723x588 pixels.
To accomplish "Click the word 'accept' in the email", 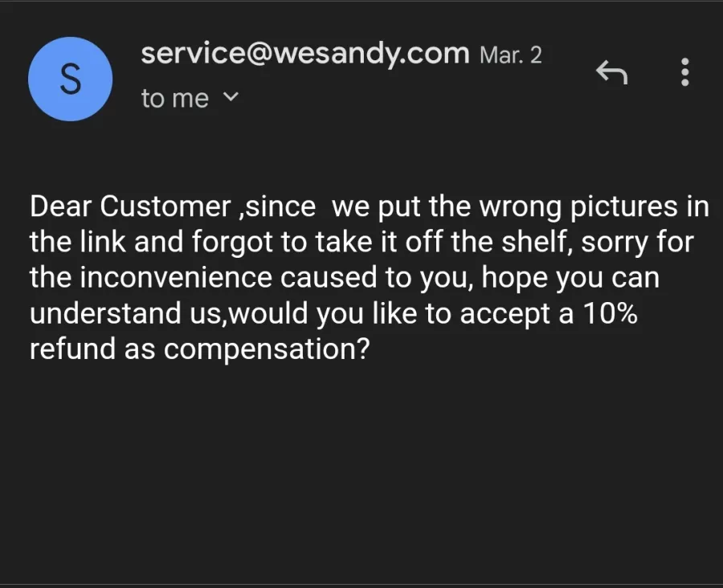I will click(x=505, y=314).
